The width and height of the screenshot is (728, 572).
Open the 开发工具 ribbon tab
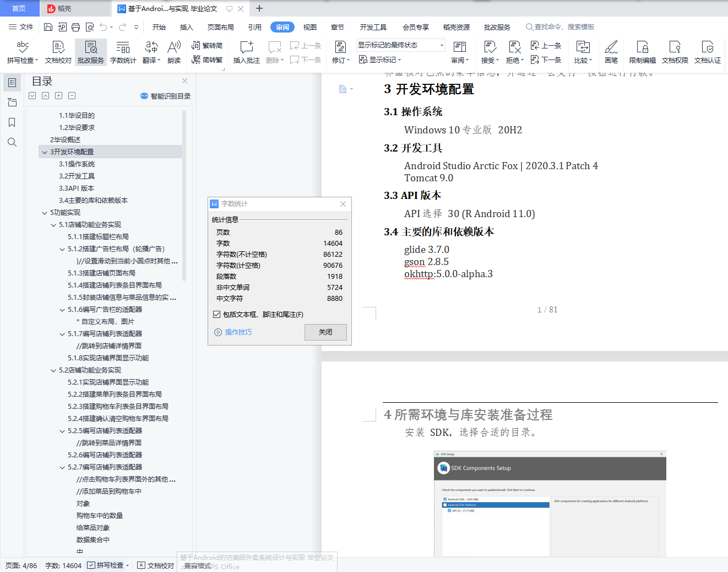(373, 27)
